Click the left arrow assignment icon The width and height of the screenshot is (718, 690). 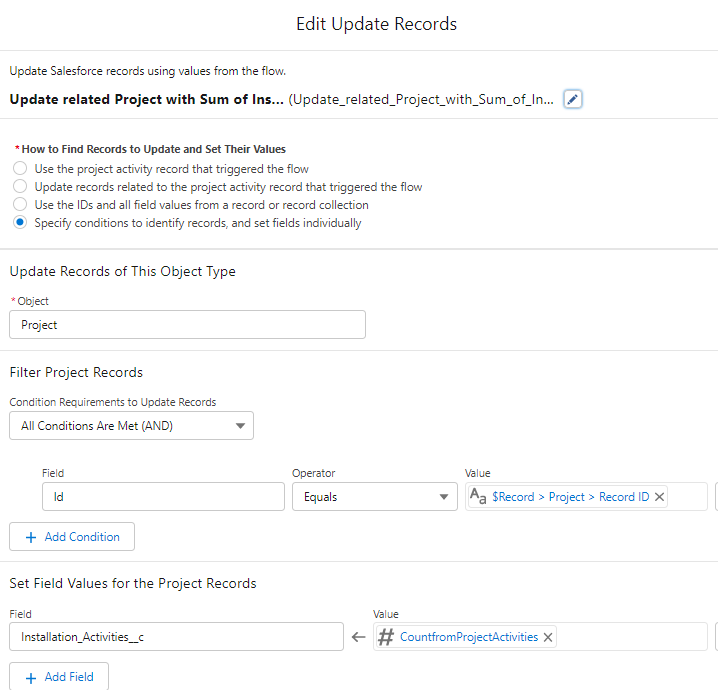358,637
